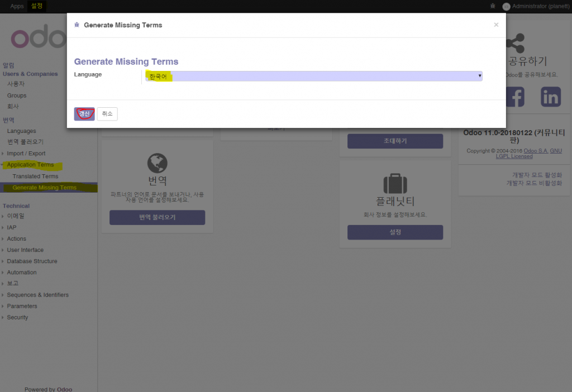Open the Apps menu in top bar
Viewport: 572px width, 392px height.
pos(17,6)
